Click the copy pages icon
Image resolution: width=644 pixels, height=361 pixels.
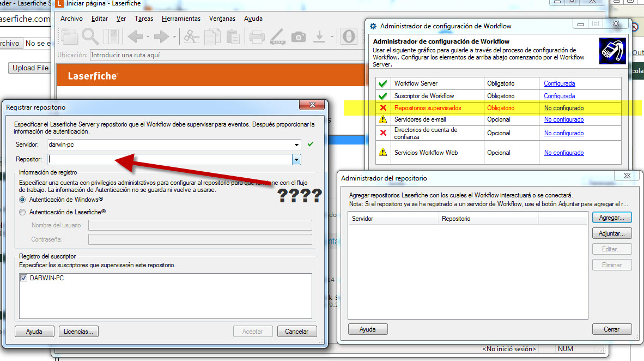[212, 37]
